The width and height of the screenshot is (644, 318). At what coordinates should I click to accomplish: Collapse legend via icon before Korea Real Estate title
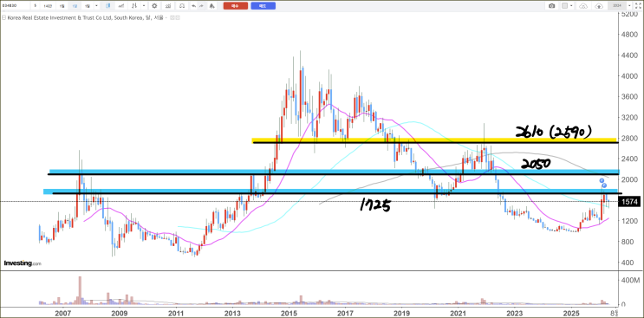(3, 17)
